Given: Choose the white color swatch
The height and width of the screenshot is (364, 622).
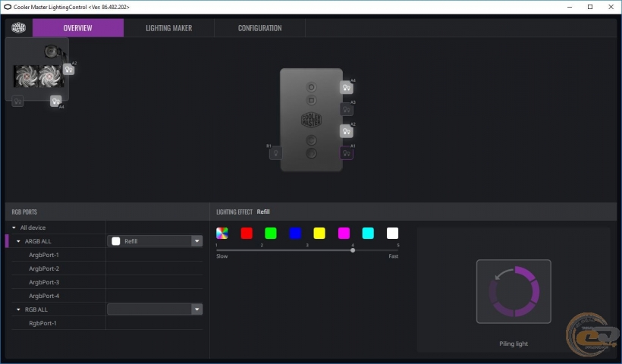Looking at the screenshot, I should tap(392, 233).
